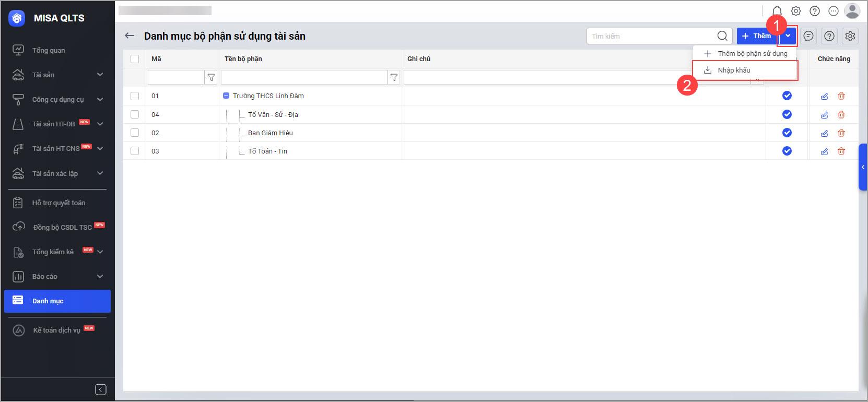The height and width of the screenshot is (402, 868).
Task: Delete the Trường THCS Linh Đàm row
Action: [841, 96]
